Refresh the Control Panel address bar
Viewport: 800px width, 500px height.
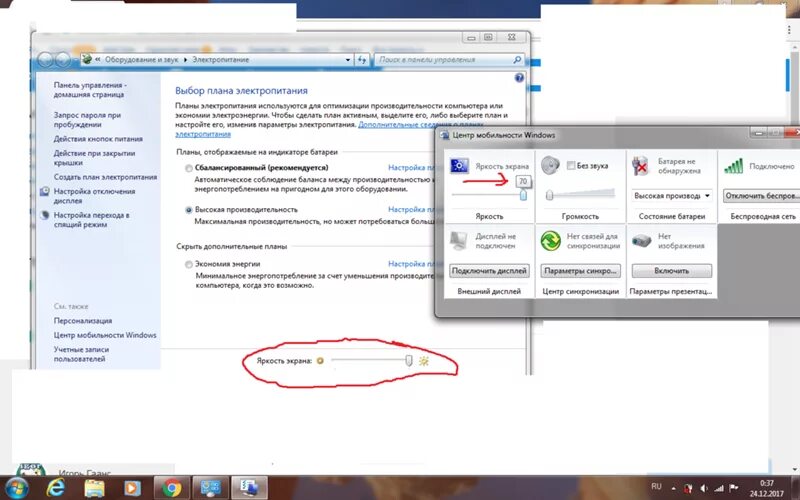pos(362,60)
